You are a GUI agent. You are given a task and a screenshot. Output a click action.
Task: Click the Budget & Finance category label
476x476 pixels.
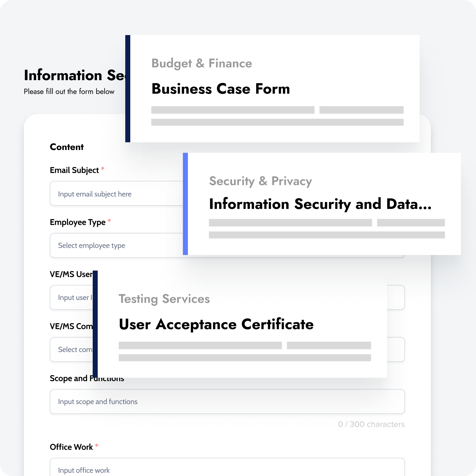202,64
